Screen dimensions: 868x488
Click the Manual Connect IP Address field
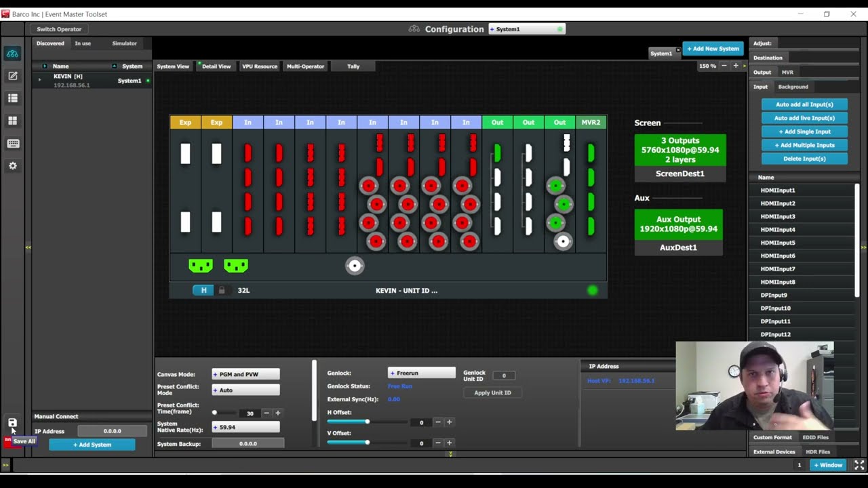click(x=112, y=431)
